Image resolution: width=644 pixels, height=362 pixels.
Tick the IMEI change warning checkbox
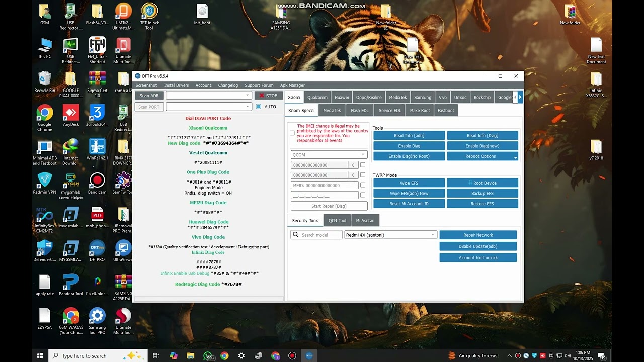coord(292,133)
